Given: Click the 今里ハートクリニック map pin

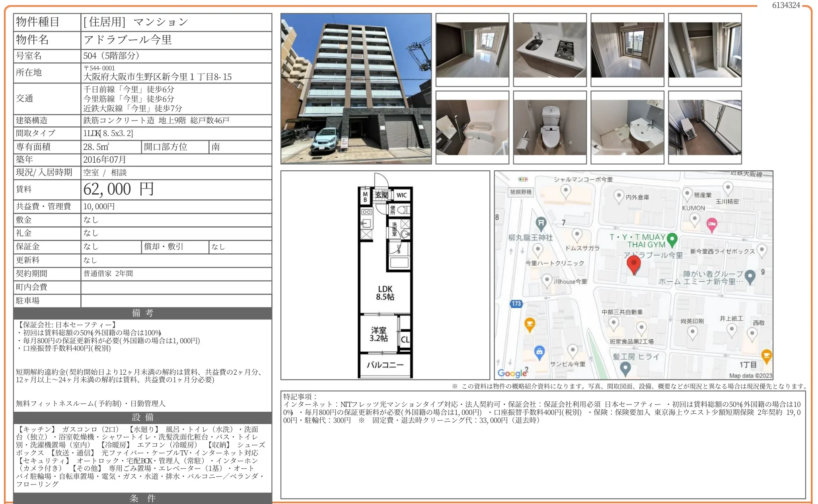Looking at the screenshot, I should (x=538, y=250).
